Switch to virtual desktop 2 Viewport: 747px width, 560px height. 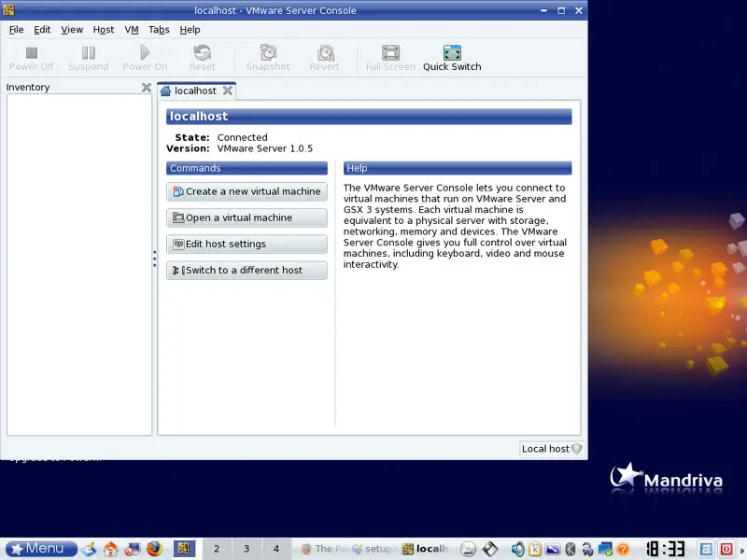tap(217, 549)
